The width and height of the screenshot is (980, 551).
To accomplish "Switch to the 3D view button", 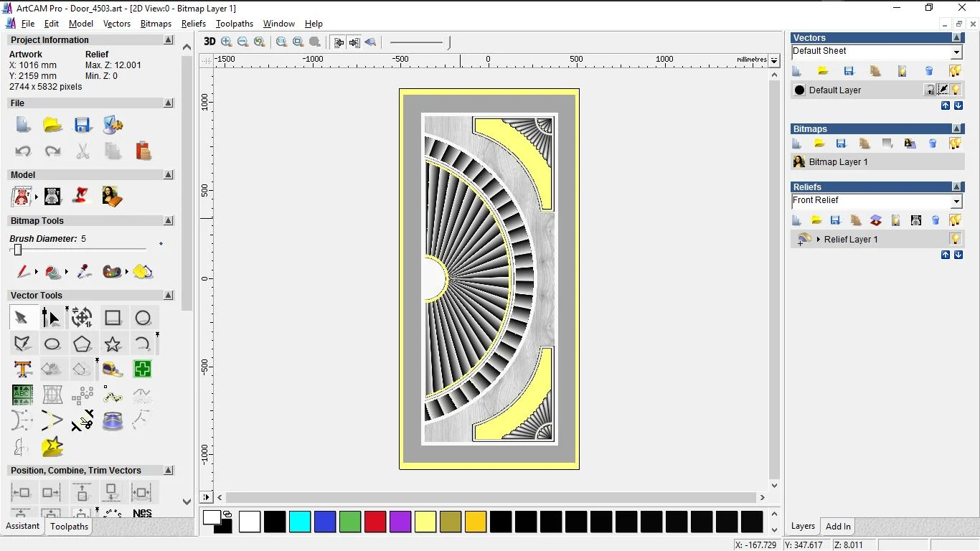I will 209,42.
